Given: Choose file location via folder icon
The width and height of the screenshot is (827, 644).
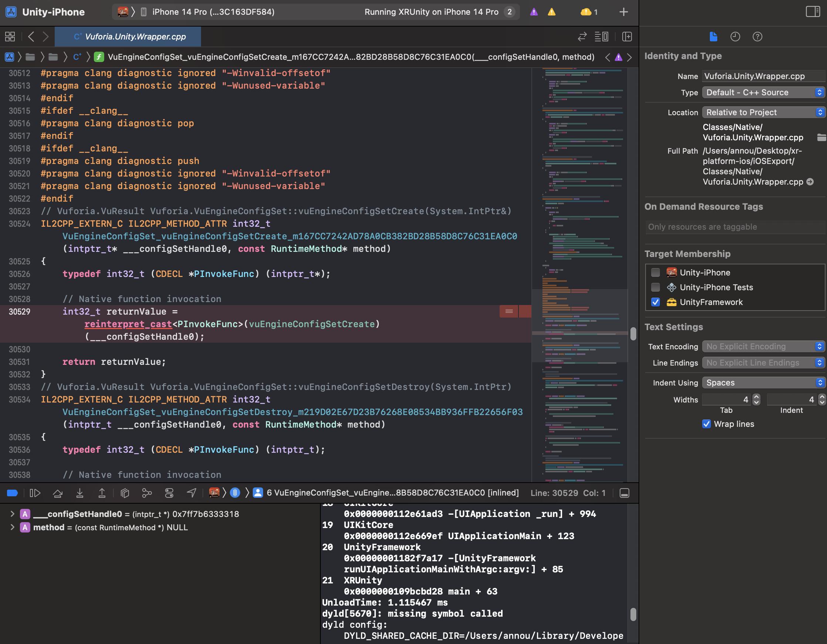Looking at the screenshot, I should [x=821, y=137].
